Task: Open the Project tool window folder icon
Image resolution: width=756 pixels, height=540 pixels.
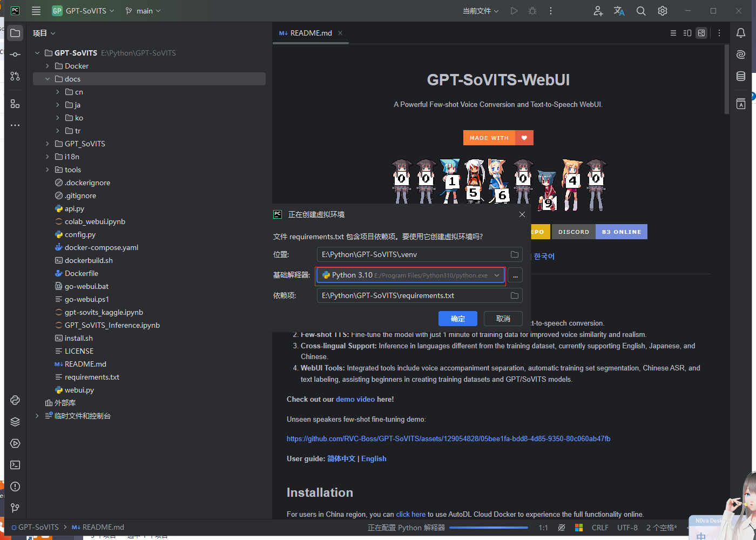Action: [x=15, y=33]
